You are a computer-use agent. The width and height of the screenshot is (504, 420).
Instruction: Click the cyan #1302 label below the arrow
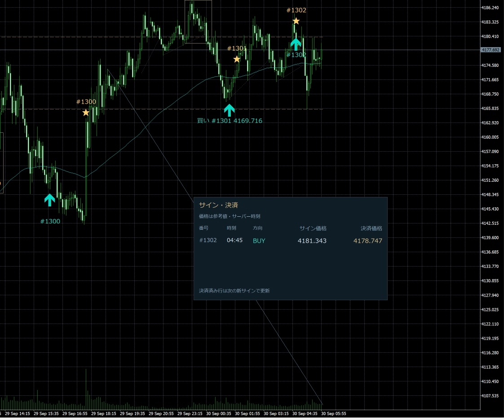tap(296, 55)
